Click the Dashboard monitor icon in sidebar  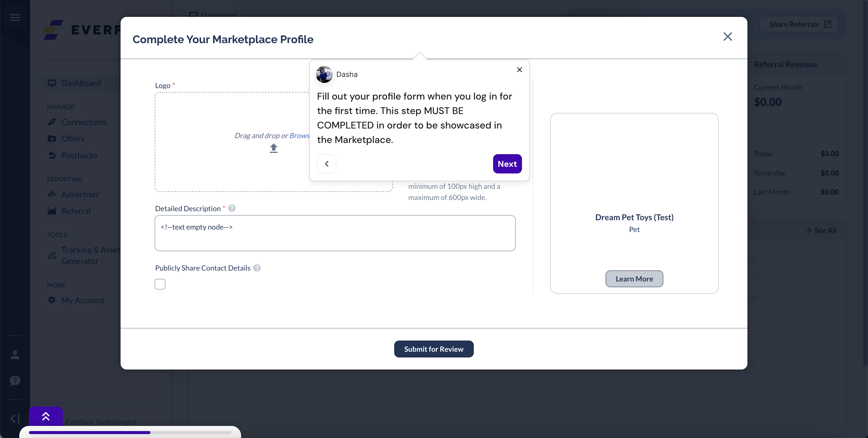point(52,83)
